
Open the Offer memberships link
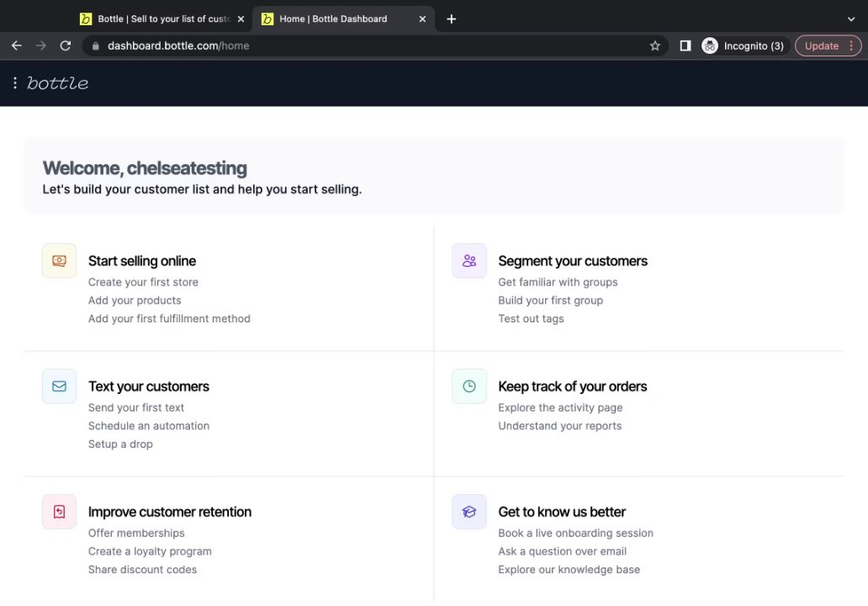coord(136,533)
